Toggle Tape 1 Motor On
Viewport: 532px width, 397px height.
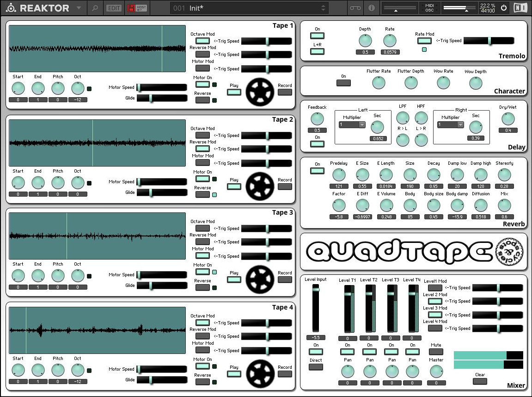click(202, 84)
